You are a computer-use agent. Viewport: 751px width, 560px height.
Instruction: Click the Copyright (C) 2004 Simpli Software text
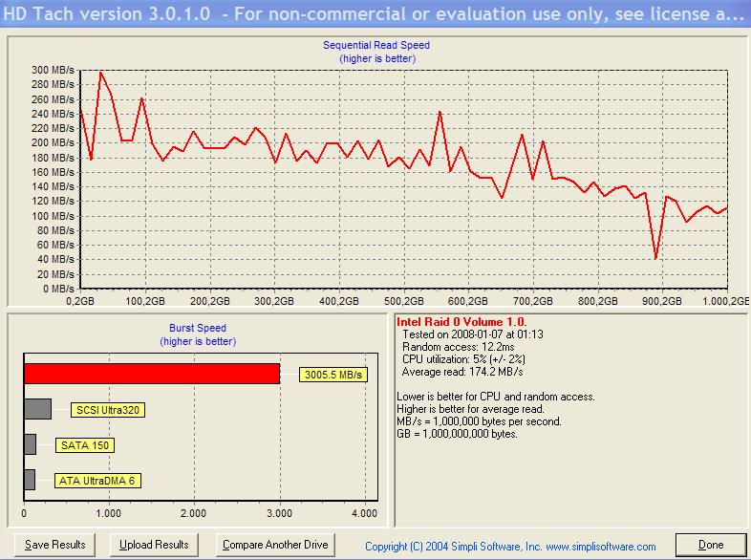tap(453, 547)
